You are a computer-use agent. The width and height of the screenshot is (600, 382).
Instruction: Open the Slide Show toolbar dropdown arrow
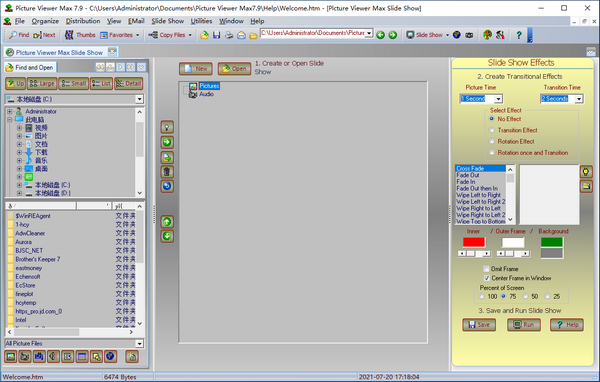click(447, 35)
